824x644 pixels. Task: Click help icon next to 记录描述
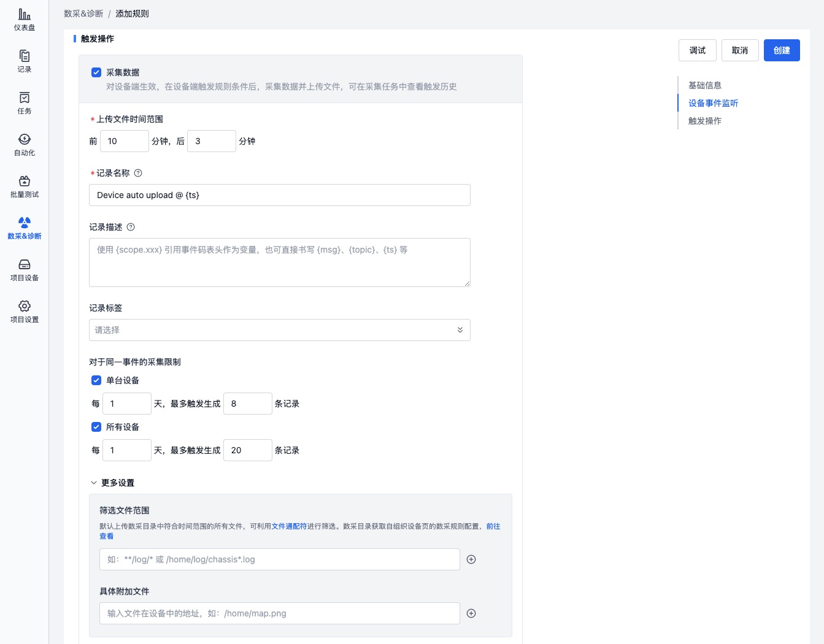pos(131,227)
